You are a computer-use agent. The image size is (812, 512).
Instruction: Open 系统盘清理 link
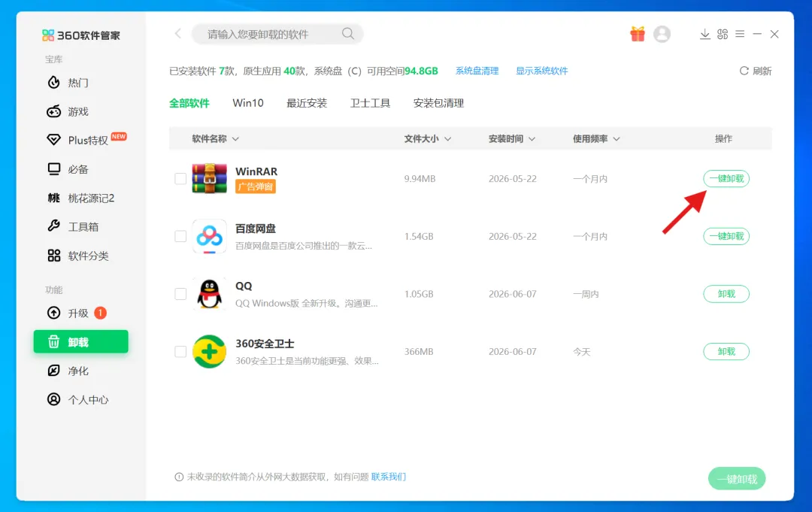pos(477,71)
